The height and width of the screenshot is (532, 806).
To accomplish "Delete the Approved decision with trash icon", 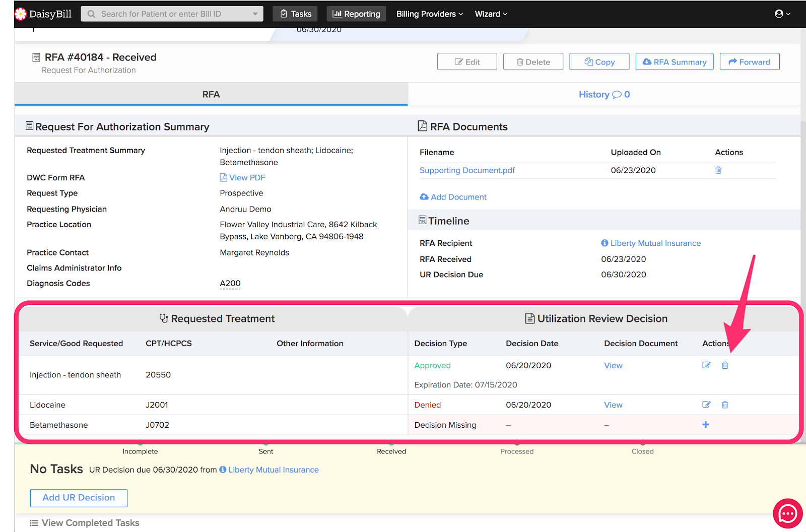I will tap(725, 365).
